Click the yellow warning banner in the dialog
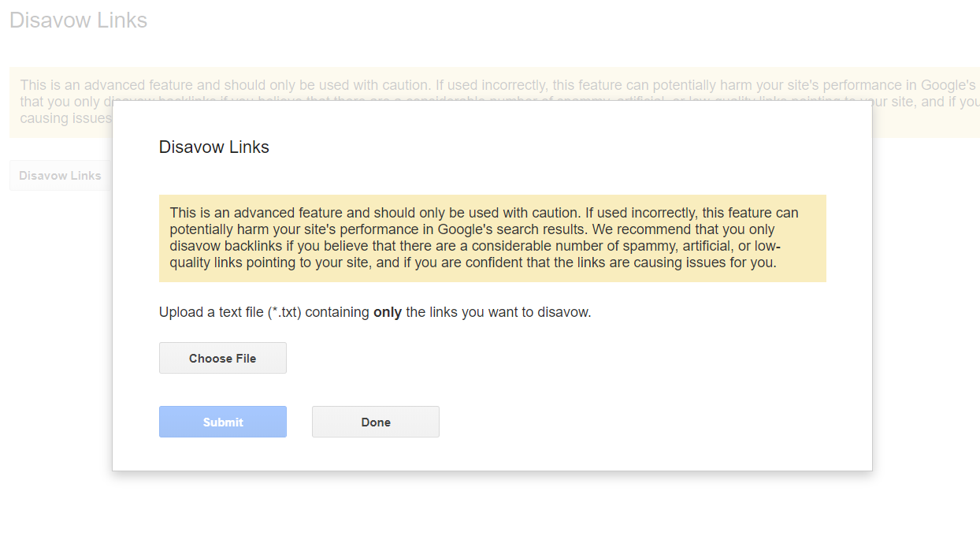Screen dimensions: 980x536 pyautogui.click(x=492, y=237)
